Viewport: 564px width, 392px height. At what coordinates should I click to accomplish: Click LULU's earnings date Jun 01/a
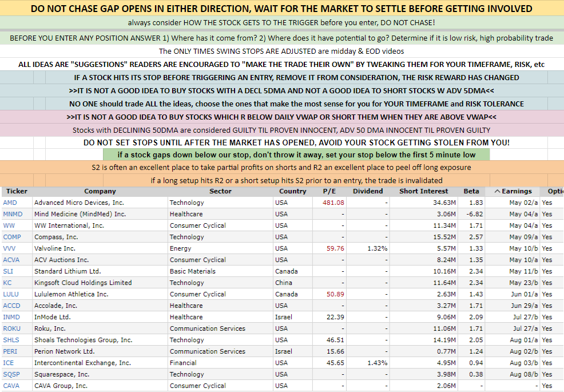pos(524,295)
